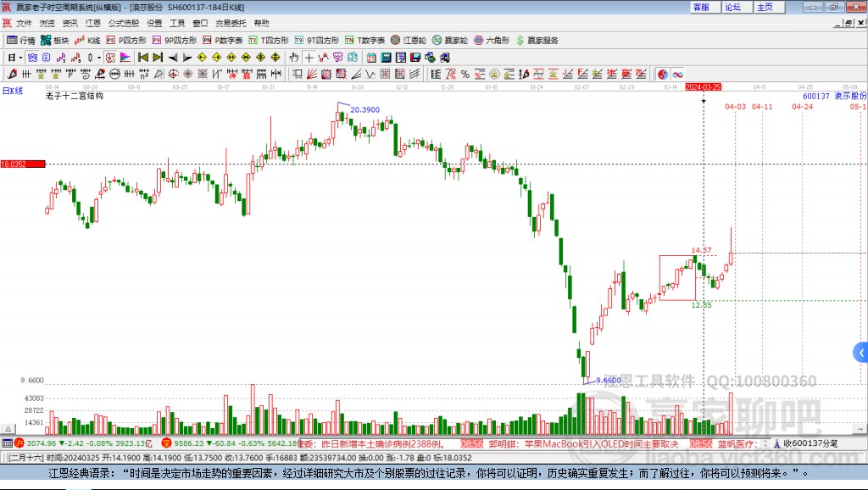Open the 公式选股 menu
This screenshot has width=868, height=490.
(124, 23)
